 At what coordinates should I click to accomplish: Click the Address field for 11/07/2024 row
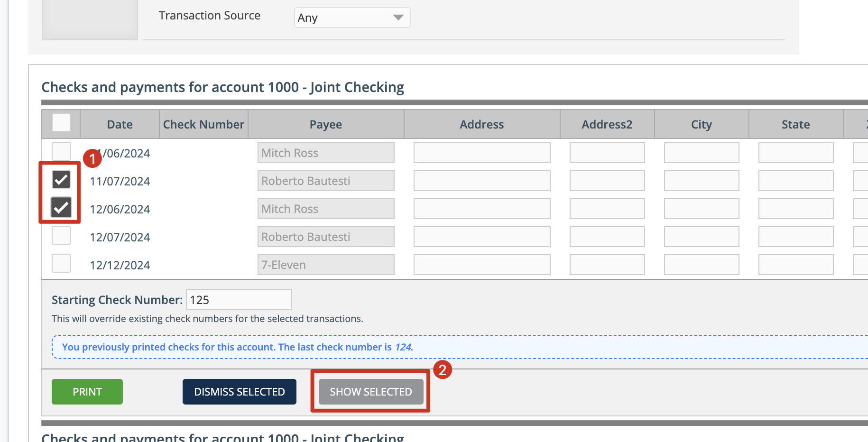point(482,181)
